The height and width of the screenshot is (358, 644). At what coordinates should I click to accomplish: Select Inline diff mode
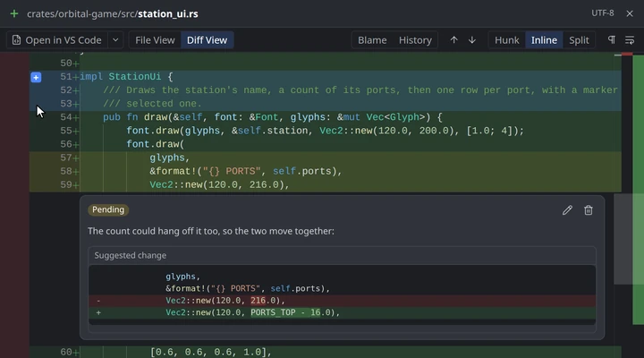tap(544, 40)
